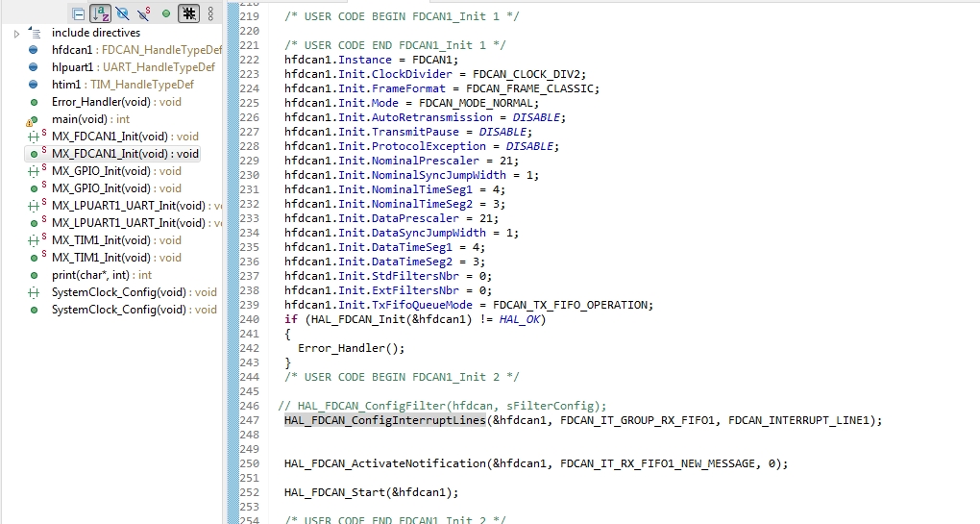Click FDCAN_MODE_NORMAL in the code
This screenshot has width=980, height=524.
[x=476, y=103]
